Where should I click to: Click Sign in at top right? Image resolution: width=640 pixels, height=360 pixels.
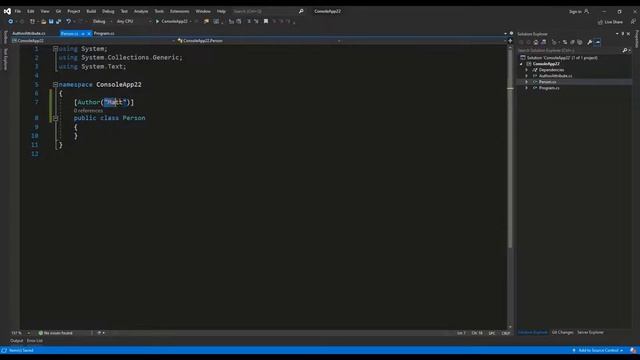click(x=579, y=11)
